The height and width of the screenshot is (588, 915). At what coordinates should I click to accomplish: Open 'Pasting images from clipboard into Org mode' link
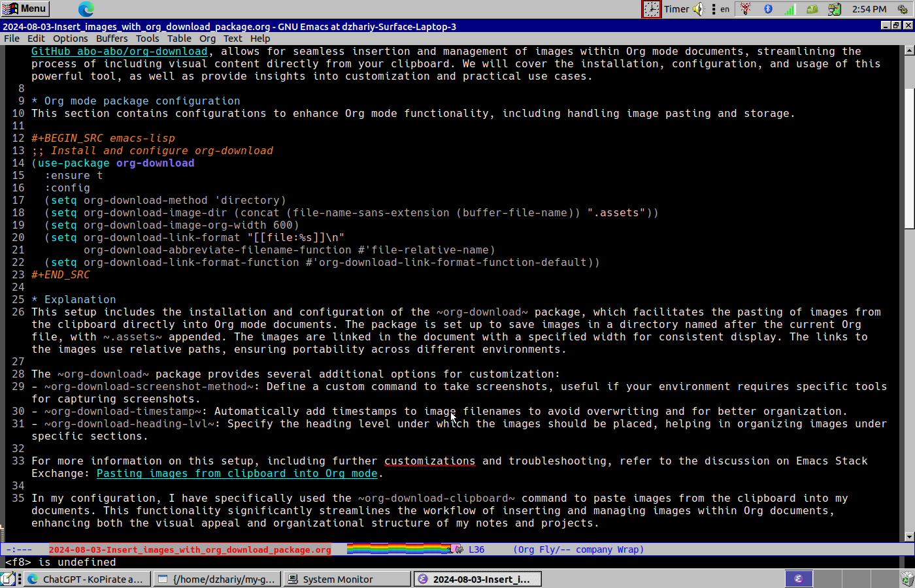(237, 474)
